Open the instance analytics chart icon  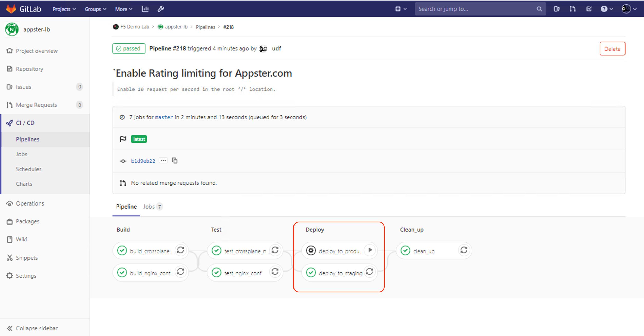[x=145, y=9]
